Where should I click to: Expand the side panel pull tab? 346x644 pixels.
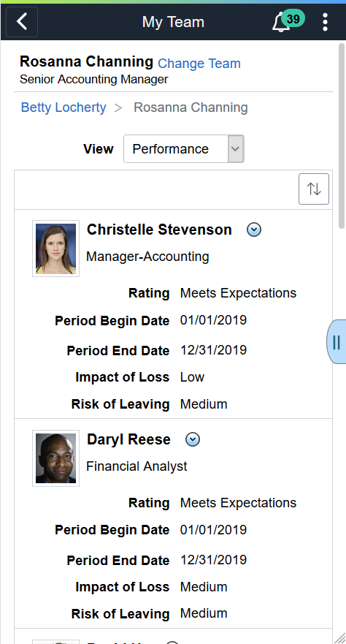point(337,341)
